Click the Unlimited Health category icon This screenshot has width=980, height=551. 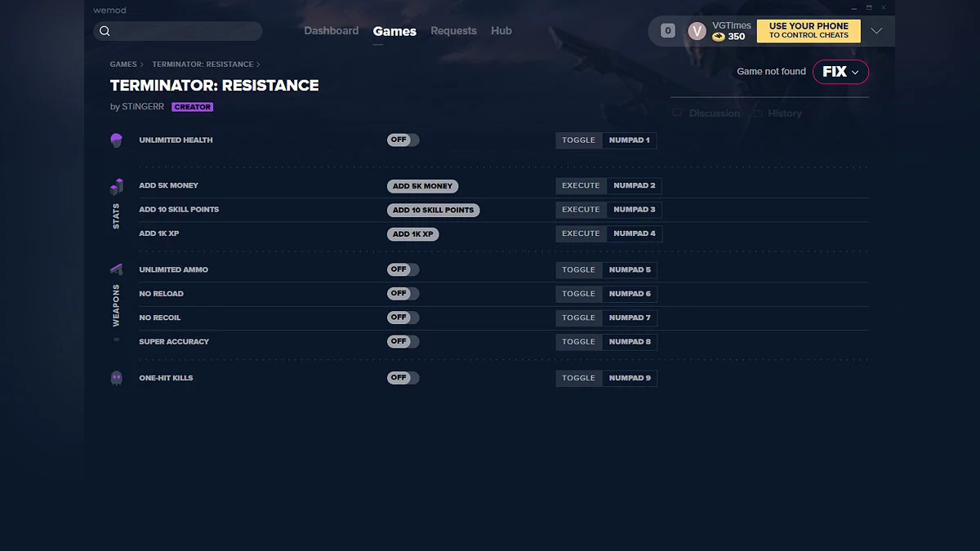pyautogui.click(x=116, y=140)
